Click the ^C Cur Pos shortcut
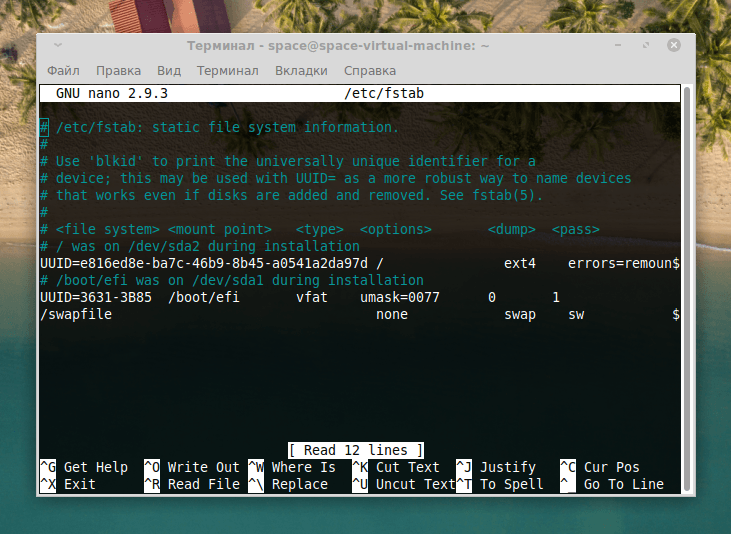Viewport: 731px width, 534px height. click(600, 467)
